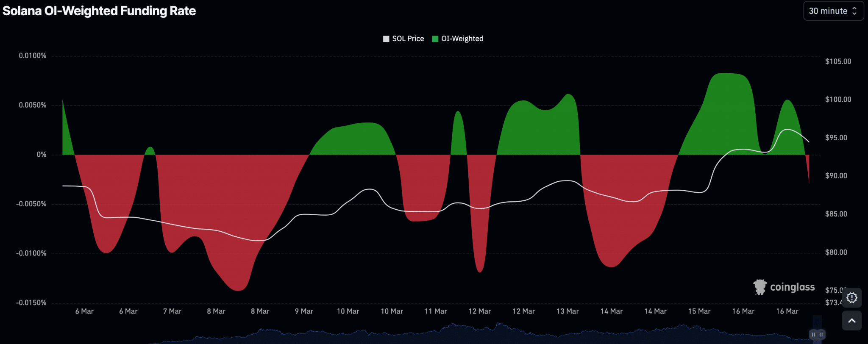868x344 pixels.
Task: Grab the range slider handle at bottom right
Action: [817, 335]
